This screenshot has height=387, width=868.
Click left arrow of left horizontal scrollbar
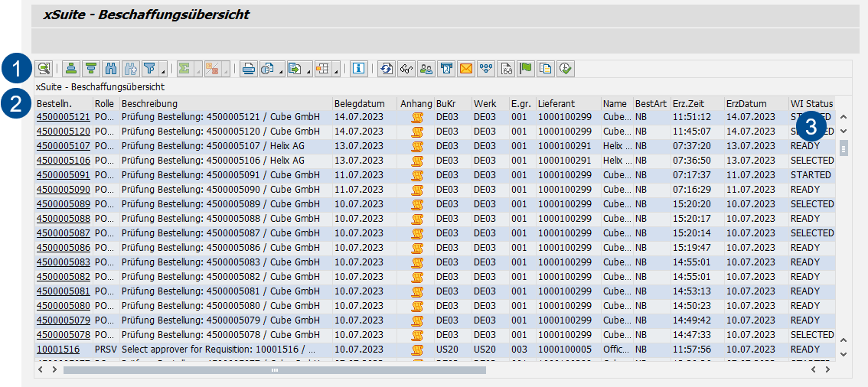click(41, 369)
